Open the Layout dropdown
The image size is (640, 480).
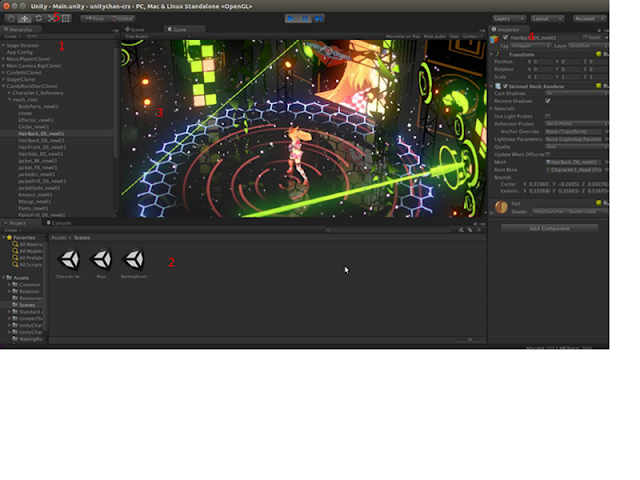coord(547,19)
